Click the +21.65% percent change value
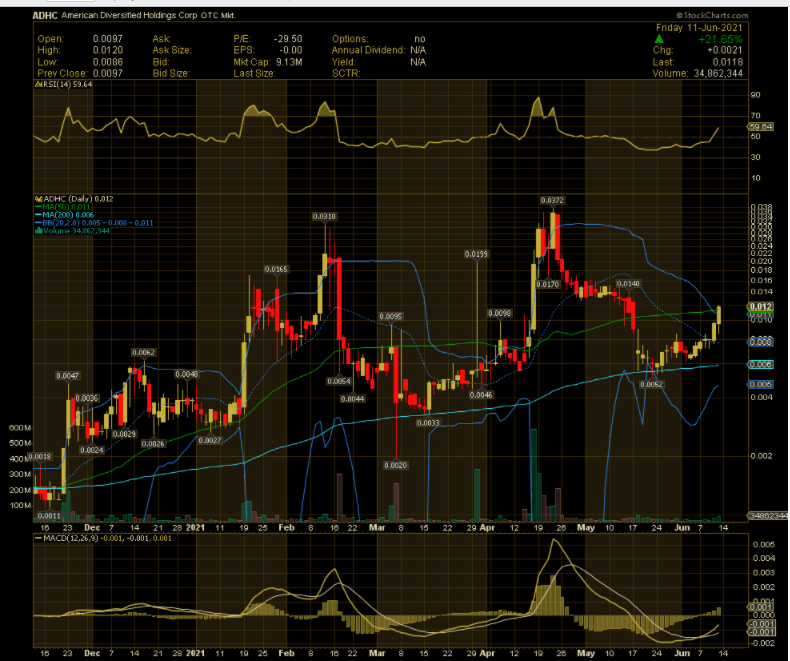 [x=720, y=39]
